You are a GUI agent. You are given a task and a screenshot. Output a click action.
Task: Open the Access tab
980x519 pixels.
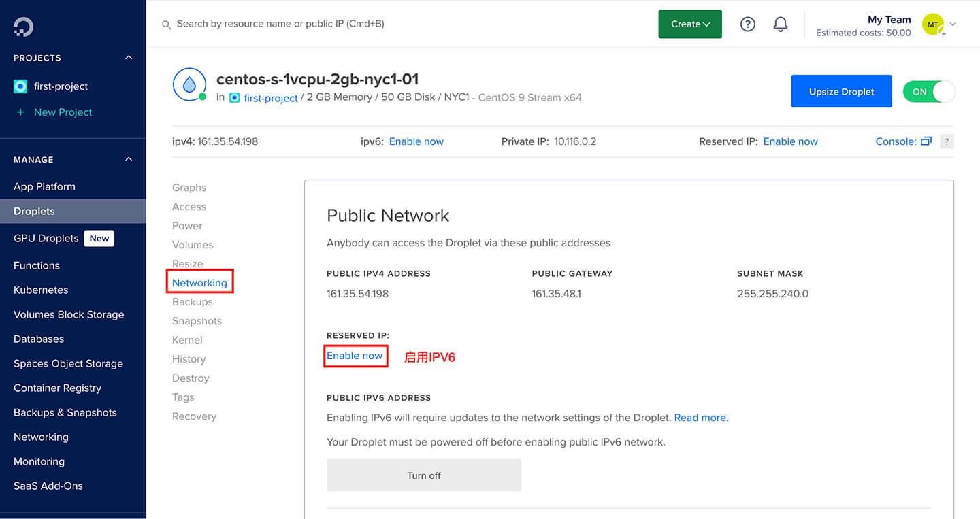point(189,207)
